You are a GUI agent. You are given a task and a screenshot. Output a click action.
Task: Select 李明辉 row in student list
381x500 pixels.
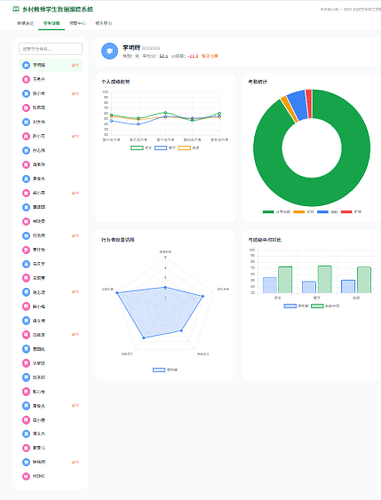[51, 65]
